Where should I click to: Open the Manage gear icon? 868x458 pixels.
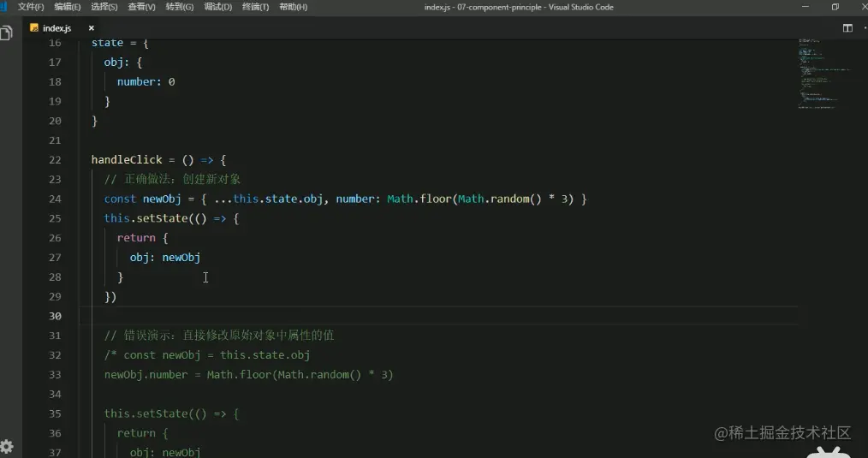[7, 446]
